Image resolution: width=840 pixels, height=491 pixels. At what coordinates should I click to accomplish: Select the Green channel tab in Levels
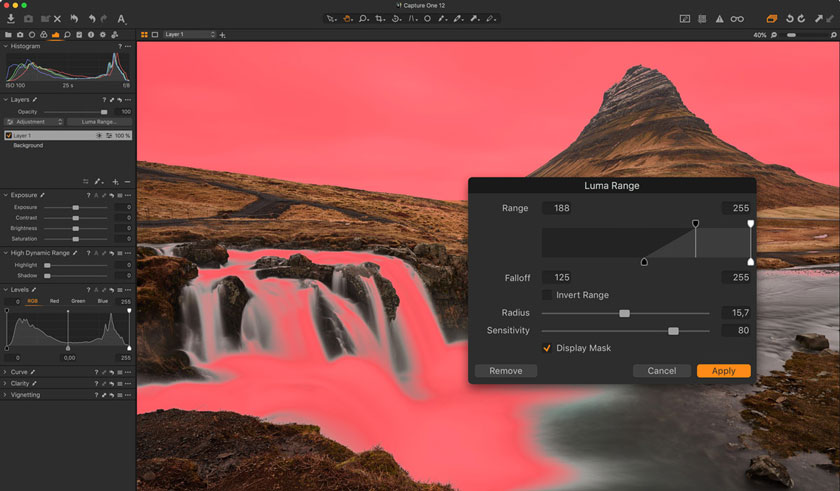pyautogui.click(x=78, y=301)
